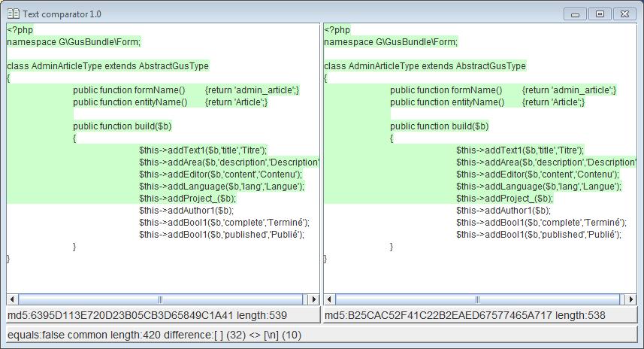
Task: Click left pane's scroll-left arrow
Action: pyautogui.click(x=12, y=299)
